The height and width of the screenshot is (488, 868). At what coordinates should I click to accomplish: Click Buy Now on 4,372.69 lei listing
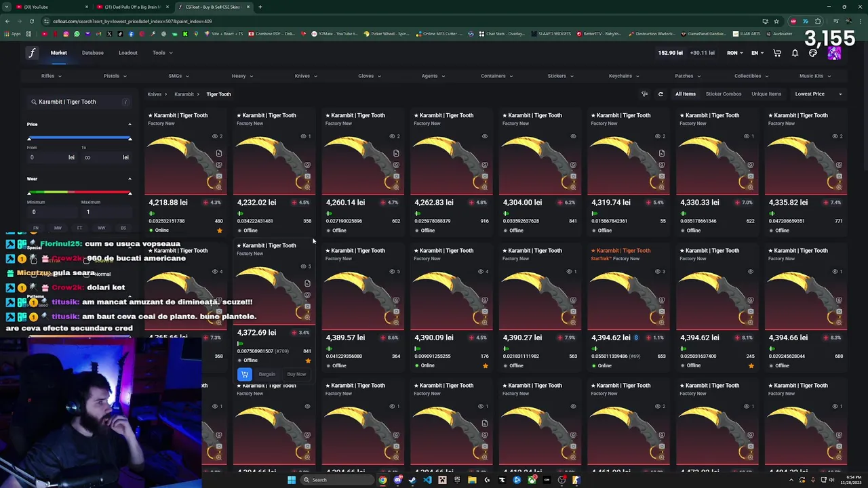pyautogui.click(x=296, y=374)
